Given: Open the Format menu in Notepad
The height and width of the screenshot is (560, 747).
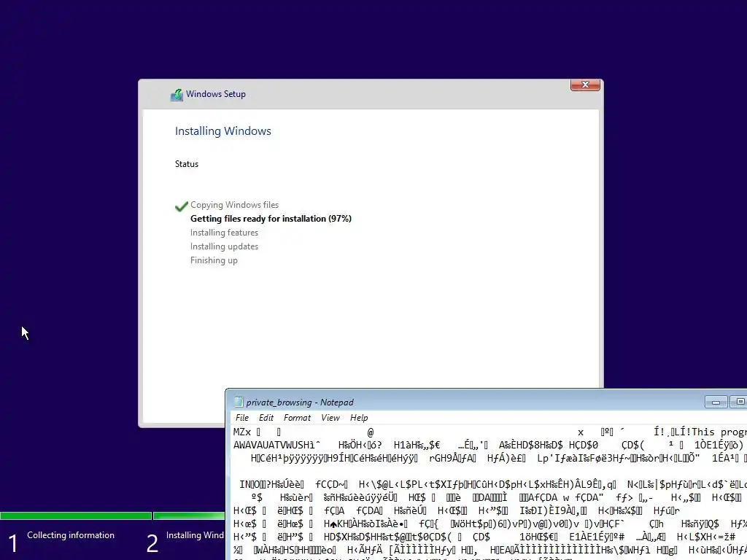Looking at the screenshot, I should click(x=297, y=418).
